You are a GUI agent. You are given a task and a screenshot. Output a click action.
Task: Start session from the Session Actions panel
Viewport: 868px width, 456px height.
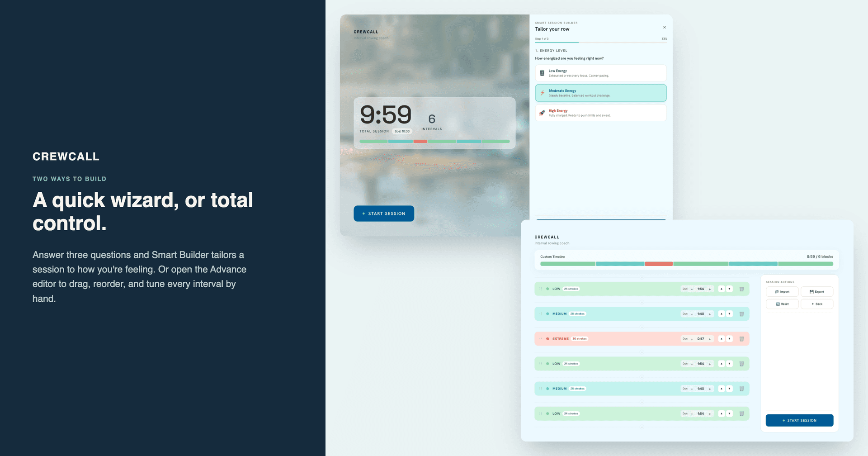799,420
